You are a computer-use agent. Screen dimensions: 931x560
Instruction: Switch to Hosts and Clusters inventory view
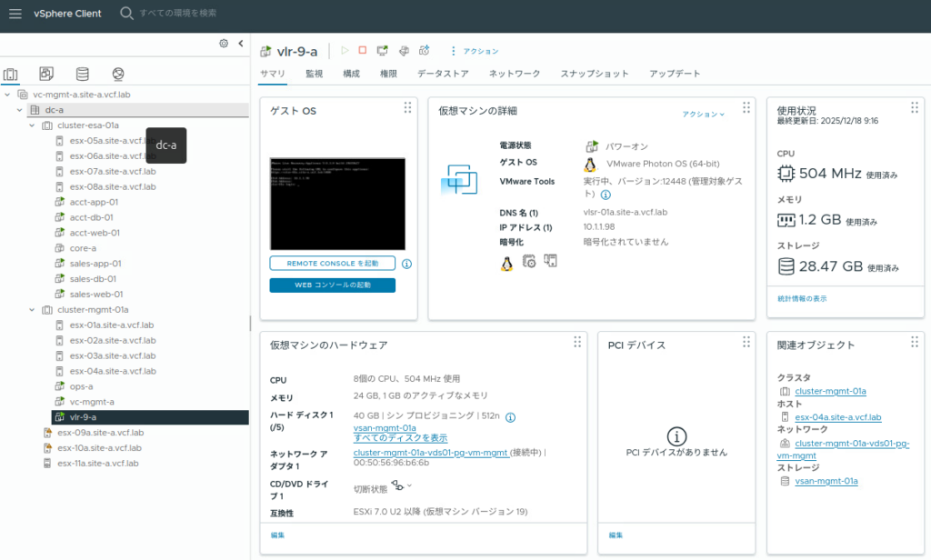(x=11, y=74)
